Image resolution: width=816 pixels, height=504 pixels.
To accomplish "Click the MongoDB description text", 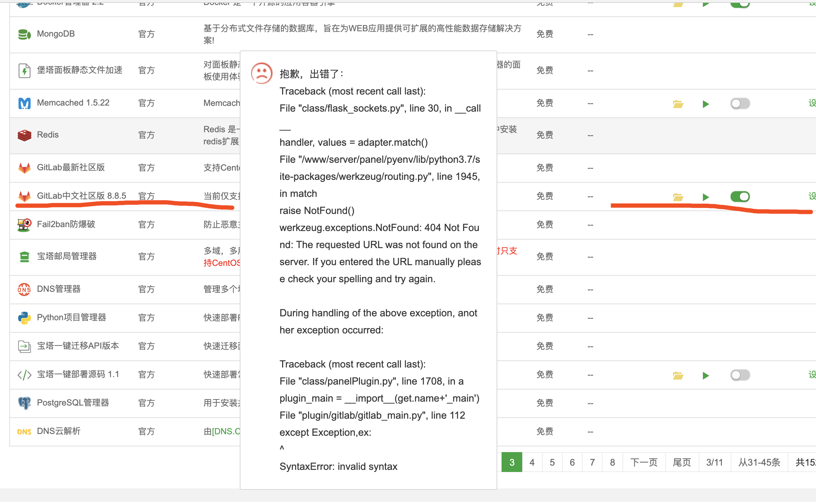I will [x=362, y=34].
